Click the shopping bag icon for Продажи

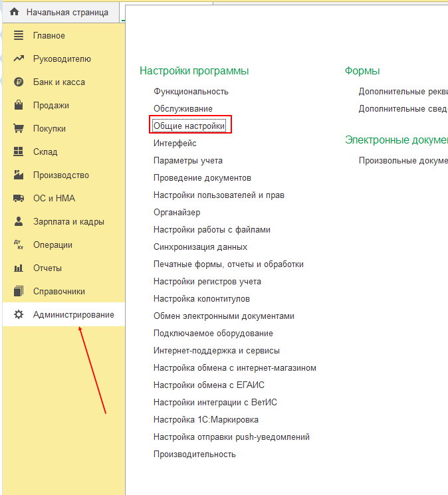(x=19, y=105)
